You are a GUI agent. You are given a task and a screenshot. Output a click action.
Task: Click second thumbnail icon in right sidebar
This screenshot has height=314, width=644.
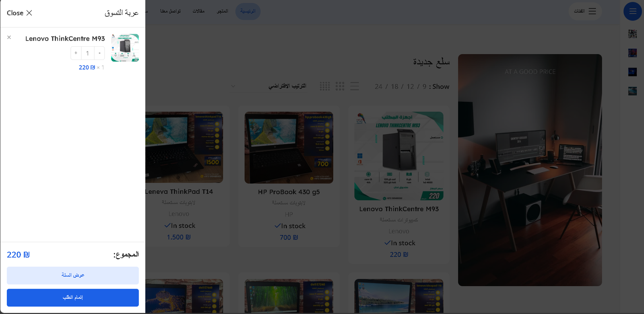click(x=633, y=53)
